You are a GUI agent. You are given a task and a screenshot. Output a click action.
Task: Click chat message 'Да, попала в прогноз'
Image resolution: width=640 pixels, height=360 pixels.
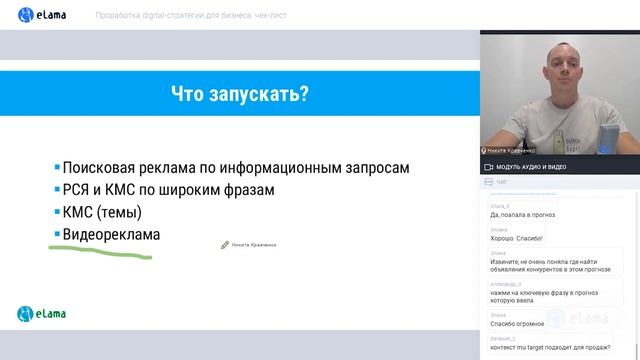[522, 215]
